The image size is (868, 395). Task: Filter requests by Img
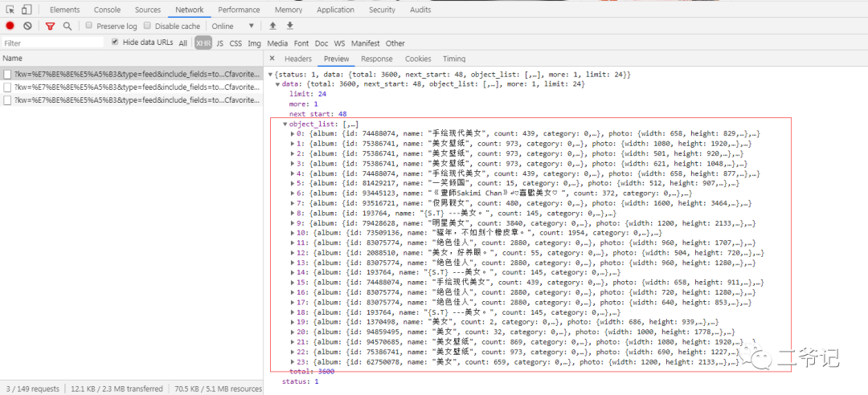(254, 43)
